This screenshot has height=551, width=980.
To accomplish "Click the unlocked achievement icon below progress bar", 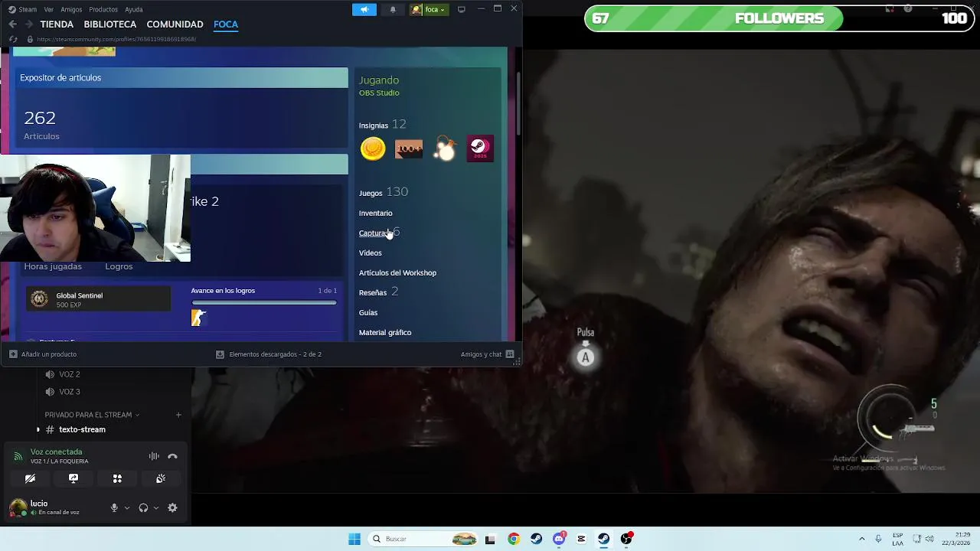I will tap(198, 318).
